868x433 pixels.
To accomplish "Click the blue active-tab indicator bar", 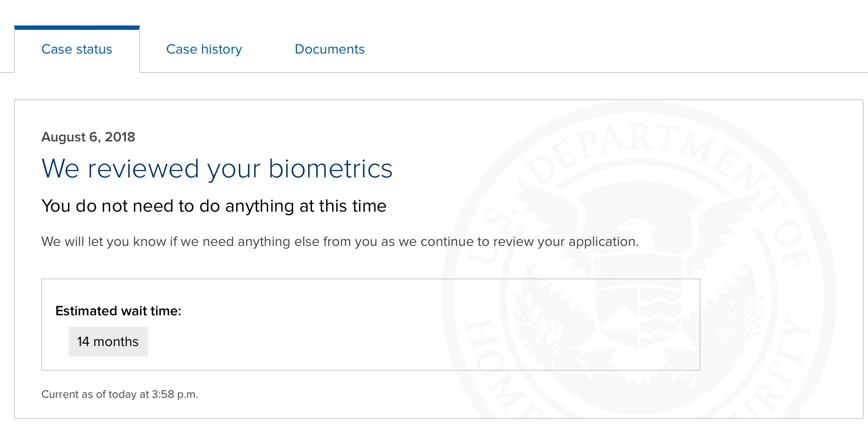I will (77, 28).
